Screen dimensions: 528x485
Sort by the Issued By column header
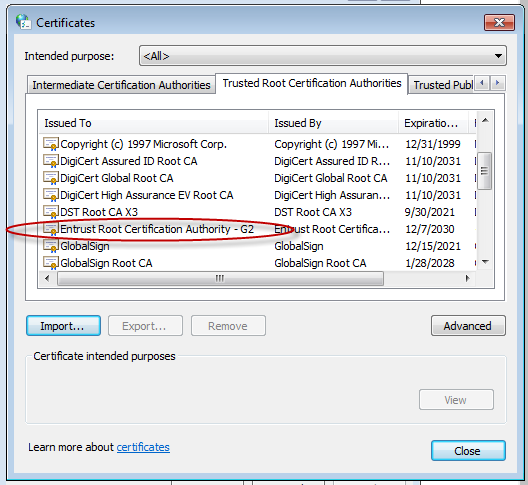point(333,123)
